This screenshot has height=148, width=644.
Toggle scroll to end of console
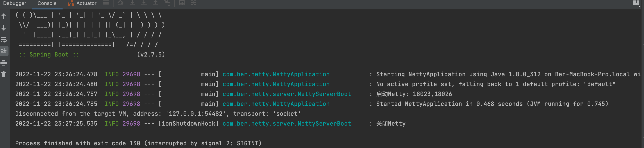pos(4,51)
